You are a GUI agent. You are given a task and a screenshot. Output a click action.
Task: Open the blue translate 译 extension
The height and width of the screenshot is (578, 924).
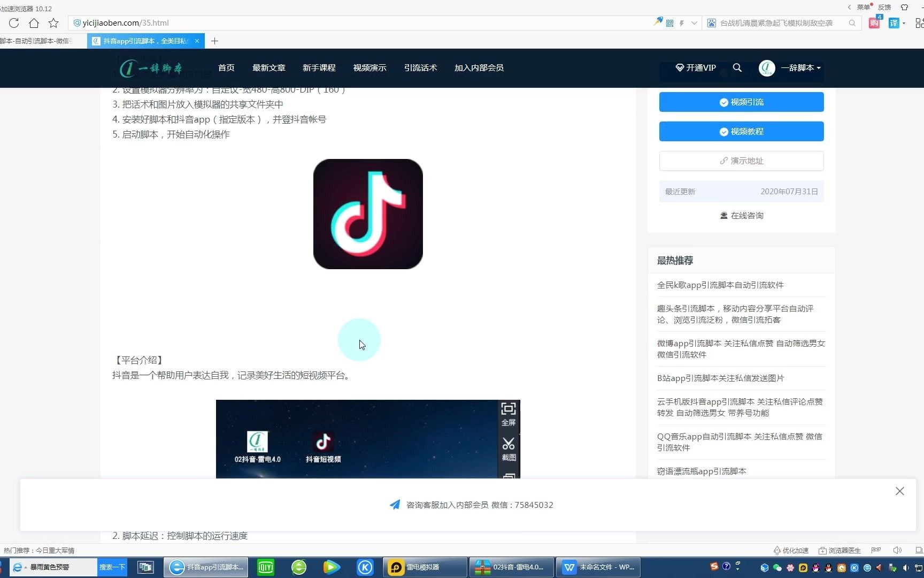[894, 23]
